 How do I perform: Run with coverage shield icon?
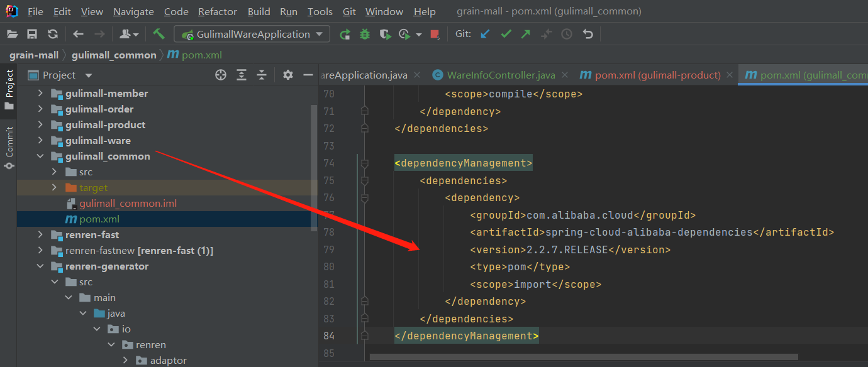point(385,35)
